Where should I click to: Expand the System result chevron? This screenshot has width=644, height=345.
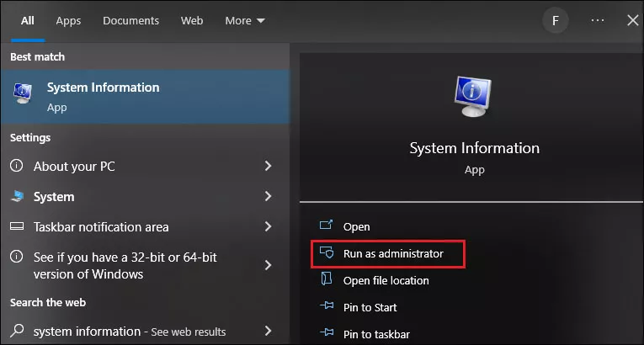tap(268, 196)
